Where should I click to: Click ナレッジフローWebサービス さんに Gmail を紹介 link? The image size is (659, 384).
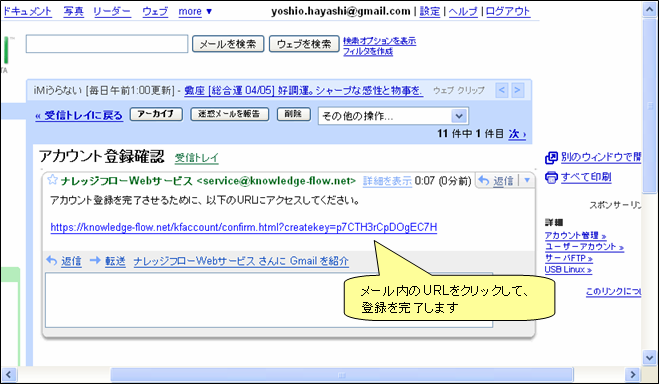[x=241, y=261]
